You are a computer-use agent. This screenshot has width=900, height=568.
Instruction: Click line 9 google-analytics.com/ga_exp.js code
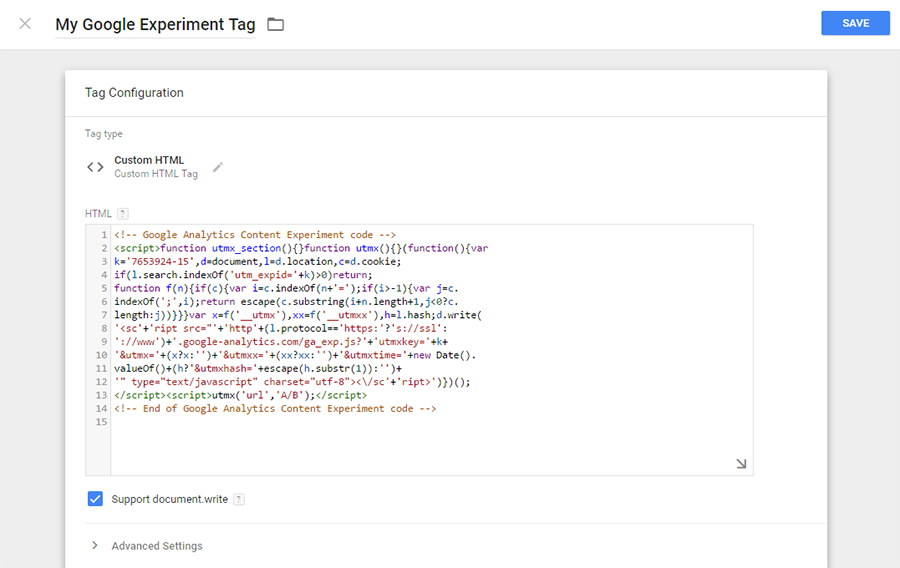(281, 342)
